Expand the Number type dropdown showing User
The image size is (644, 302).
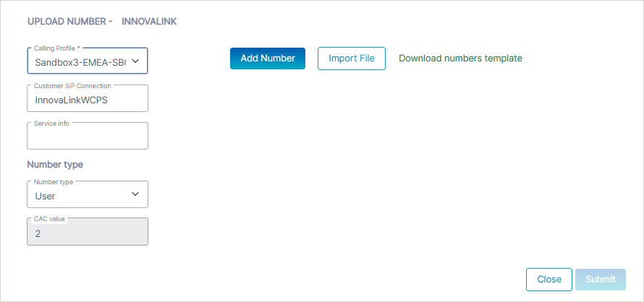tap(80, 196)
